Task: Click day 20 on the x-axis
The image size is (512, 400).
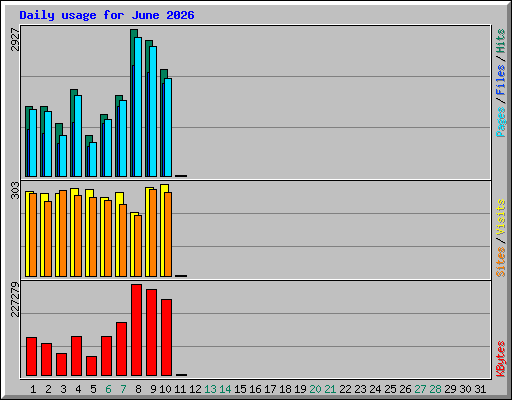Action: [x=315, y=389]
